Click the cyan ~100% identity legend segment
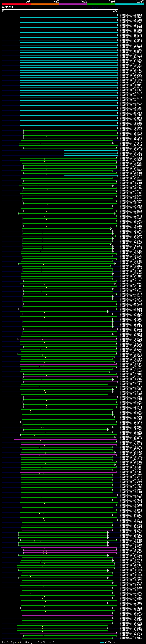This screenshot has width=146, height=644. pyautogui.click(x=130, y=4)
